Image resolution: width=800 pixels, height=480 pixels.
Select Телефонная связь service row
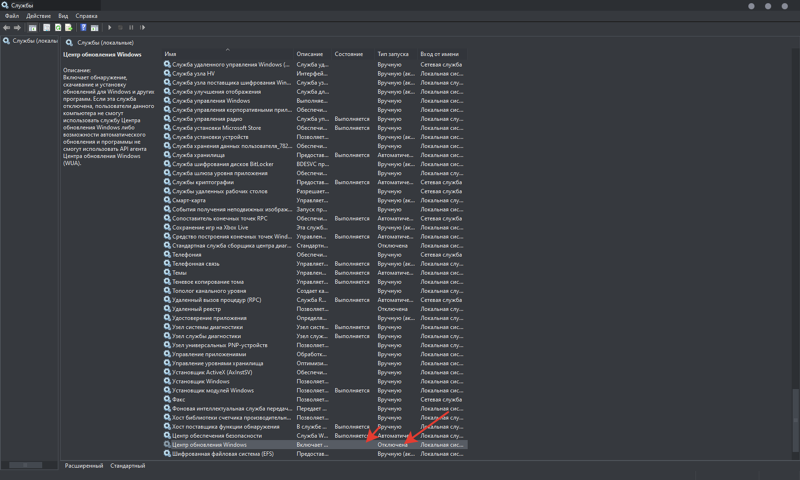pos(315,264)
